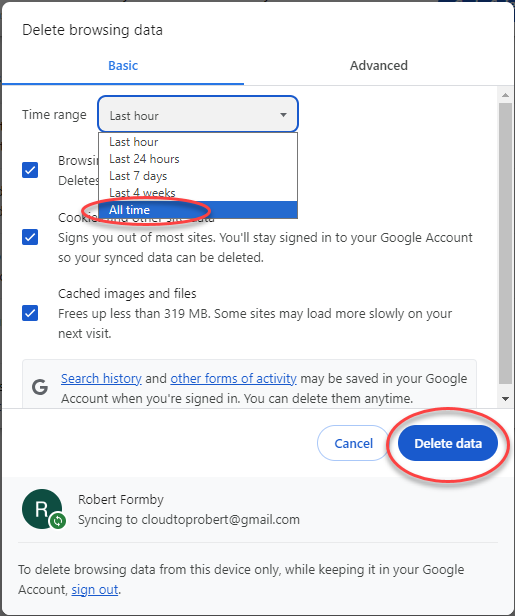Uncheck Cached images and files checkbox
Screen dimensions: 515x616
click(x=30, y=313)
